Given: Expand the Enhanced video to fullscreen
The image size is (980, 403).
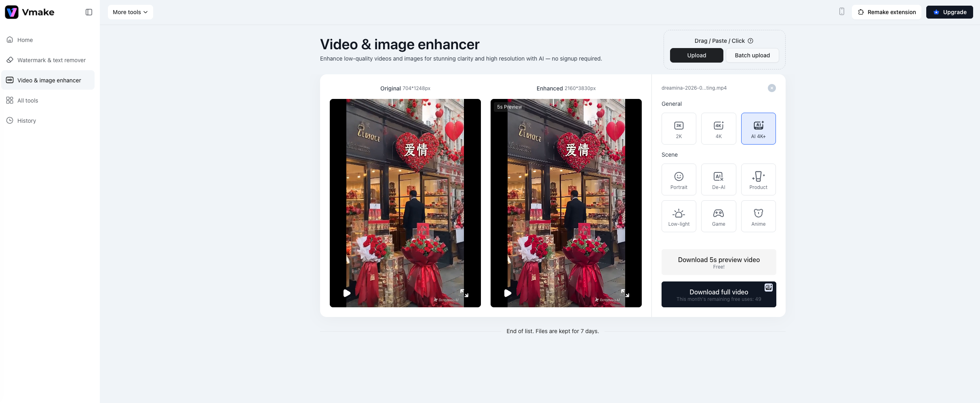Looking at the screenshot, I should tap(625, 293).
